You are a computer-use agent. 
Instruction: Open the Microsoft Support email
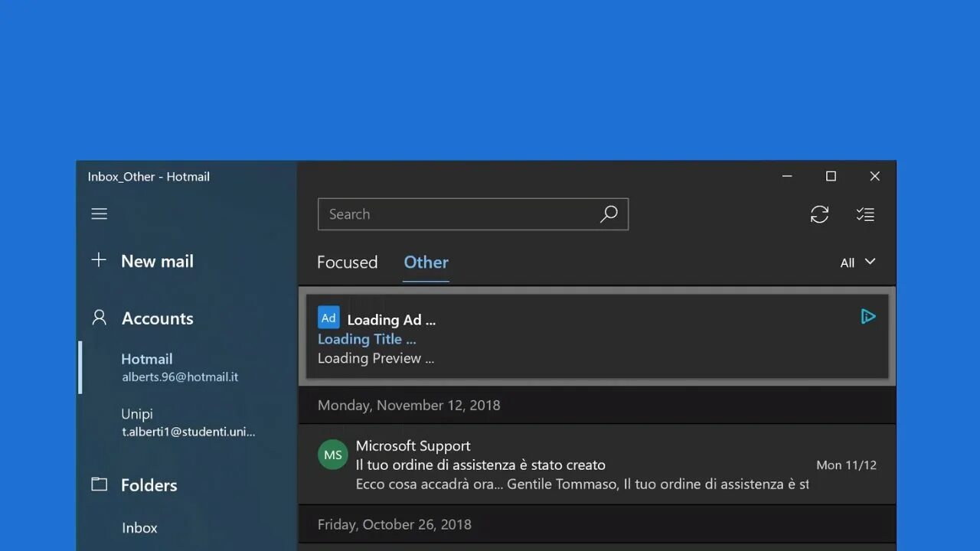[597, 465]
